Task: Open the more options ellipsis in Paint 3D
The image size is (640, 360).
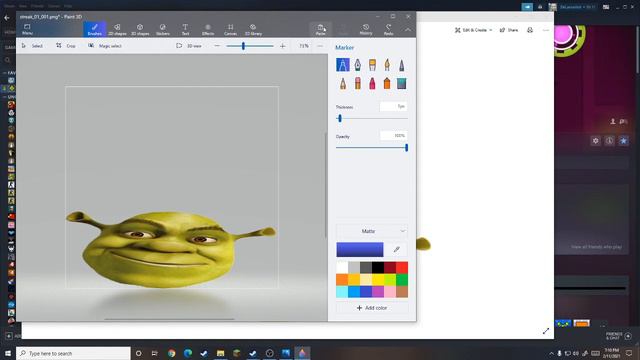Action: point(320,46)
